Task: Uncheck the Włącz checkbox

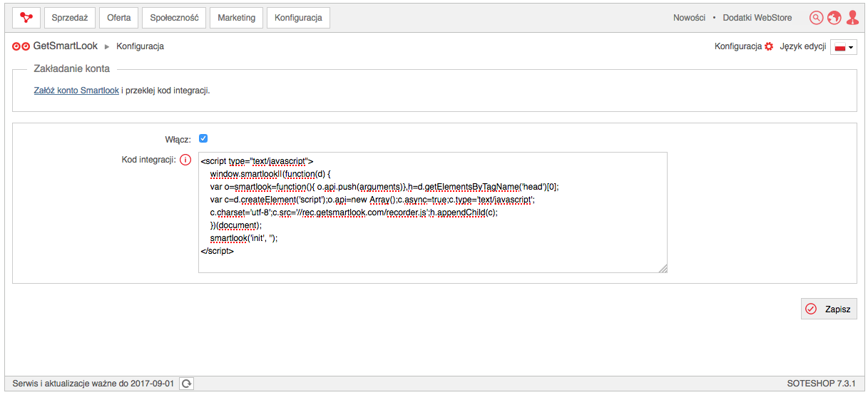Action: (203, 138)
